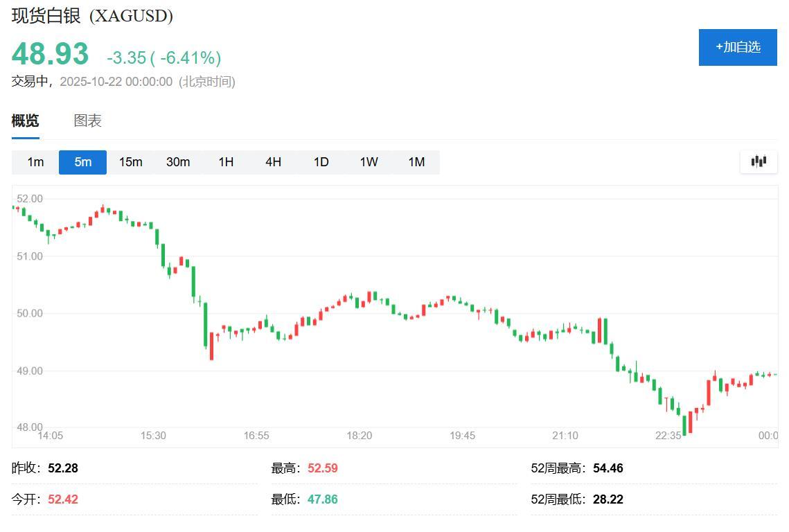Set chart interval to 1H
This screenshot has width=789, height=532.
point(226,162)
